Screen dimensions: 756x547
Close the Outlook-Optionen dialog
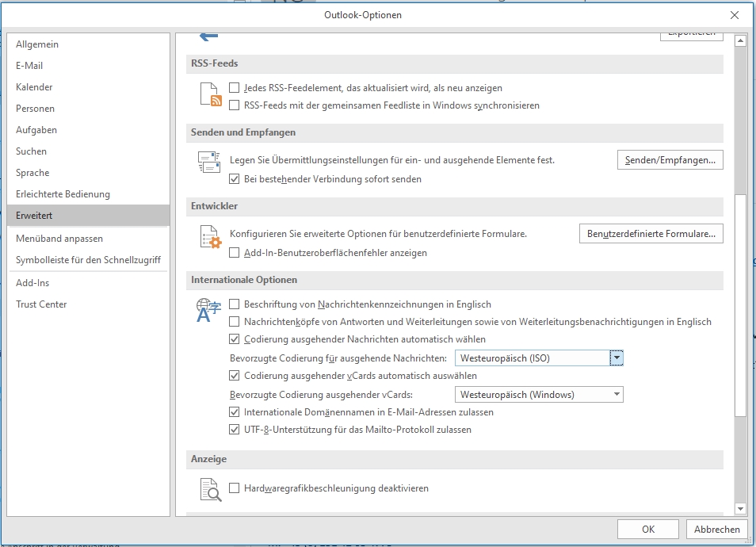point(735,15)
